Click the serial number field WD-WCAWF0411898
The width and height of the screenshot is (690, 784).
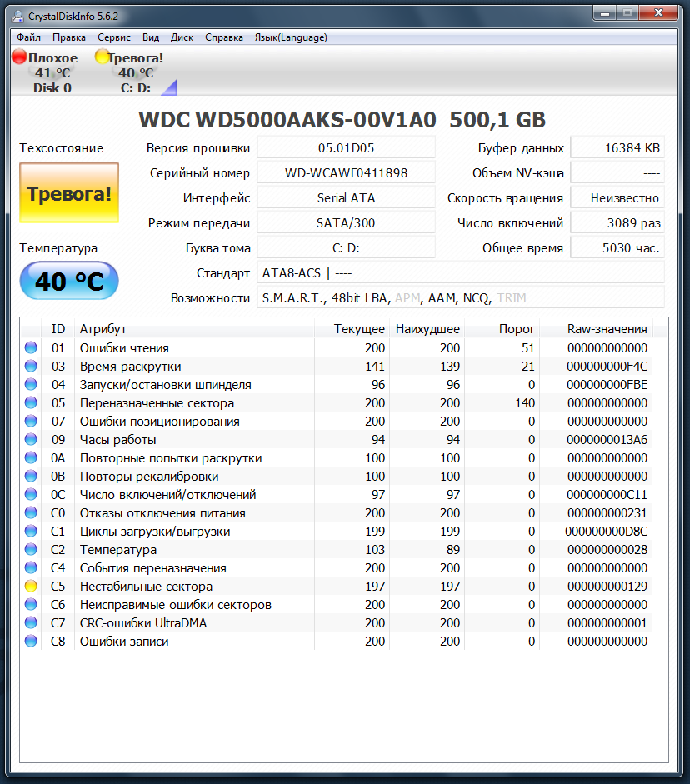pos(346,173)
